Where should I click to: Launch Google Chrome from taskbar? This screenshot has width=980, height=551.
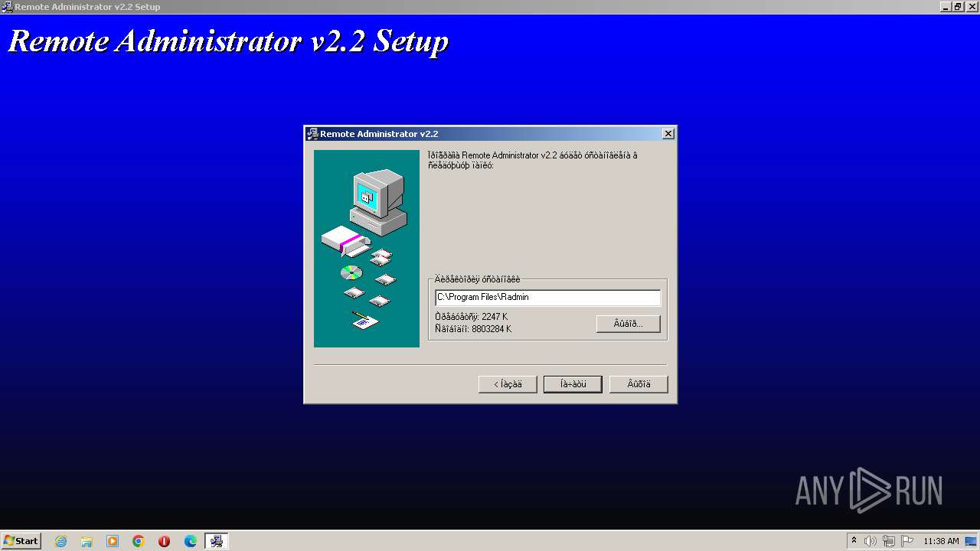(139, 541)
